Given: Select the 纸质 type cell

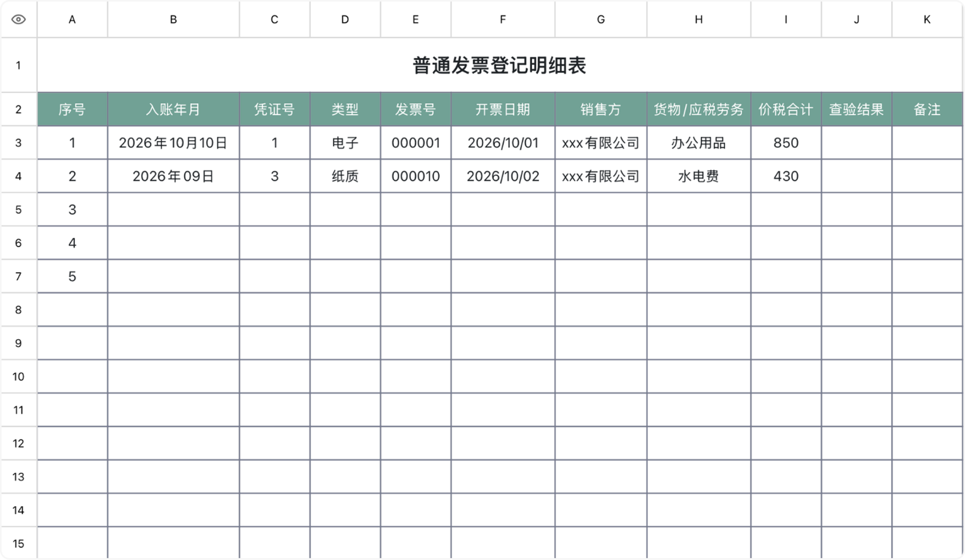Looking at the screenshot, I should pos(345,176).
